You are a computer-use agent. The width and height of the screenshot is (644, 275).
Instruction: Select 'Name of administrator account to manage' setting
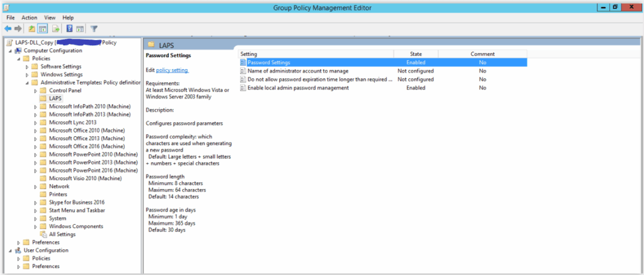pyautogui.click(x=297, y=71)
